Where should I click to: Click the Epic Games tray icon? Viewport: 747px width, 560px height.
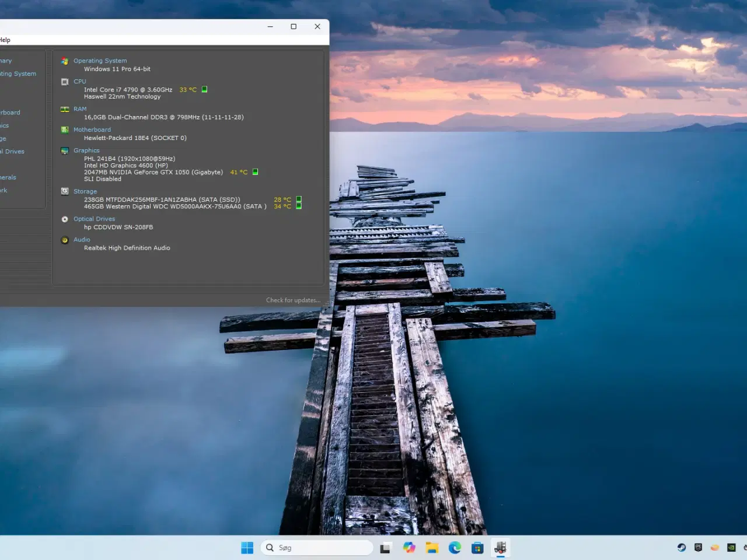tap(698, 547)
